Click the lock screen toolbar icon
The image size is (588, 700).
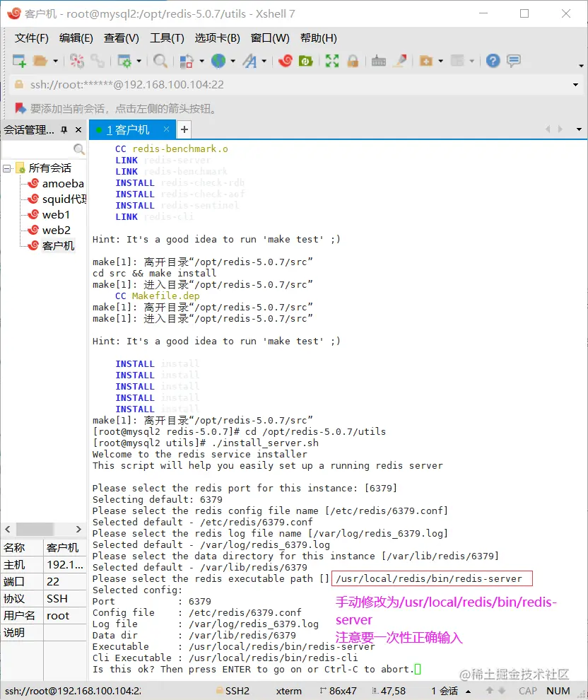pyautogui.click(x=353, y=60)
